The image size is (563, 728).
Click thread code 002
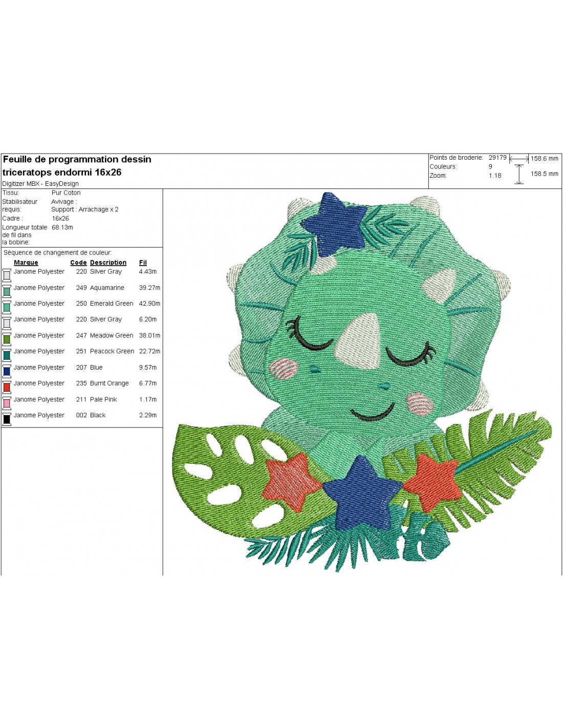pyautogui.click(x=81, y=416)
